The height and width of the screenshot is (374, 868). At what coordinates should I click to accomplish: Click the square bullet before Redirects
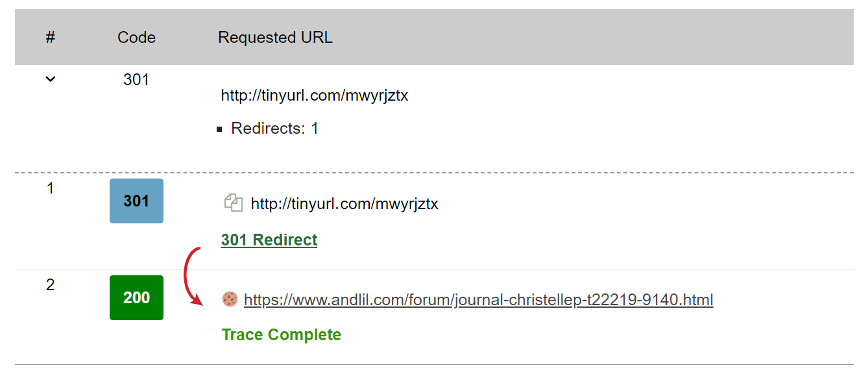click(220, 129)
